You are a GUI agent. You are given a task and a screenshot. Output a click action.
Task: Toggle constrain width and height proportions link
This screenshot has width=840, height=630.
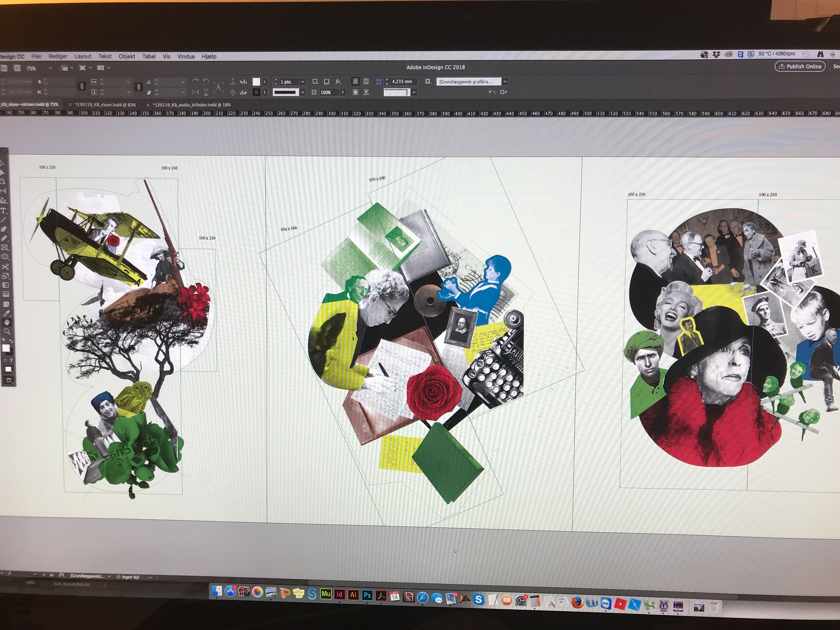(82, 87)
